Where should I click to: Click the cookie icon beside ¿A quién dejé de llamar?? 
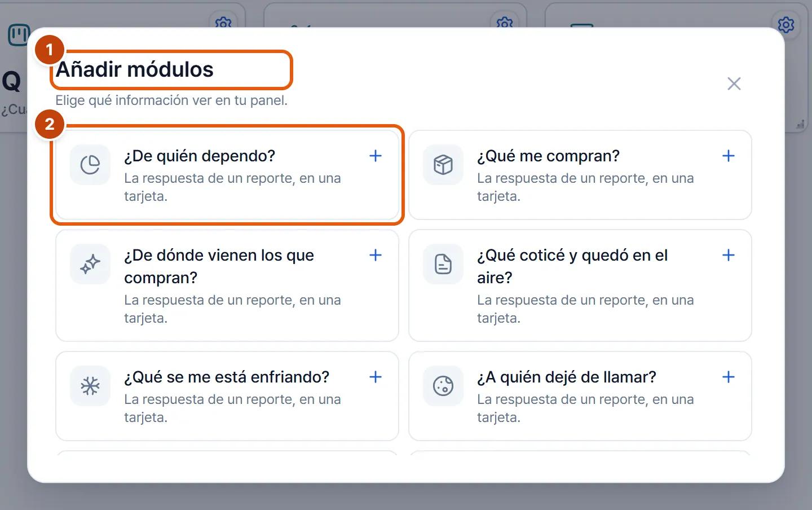[x=443, y=386]
